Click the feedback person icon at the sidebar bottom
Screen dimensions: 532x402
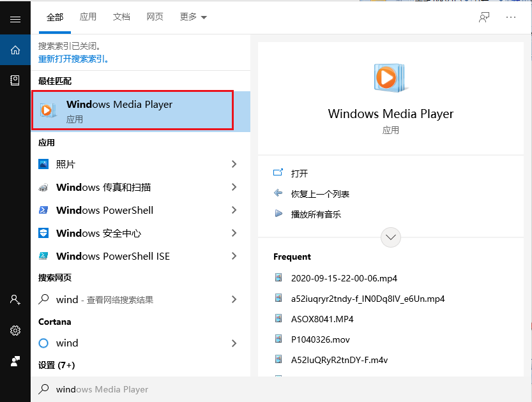[15, 361]
